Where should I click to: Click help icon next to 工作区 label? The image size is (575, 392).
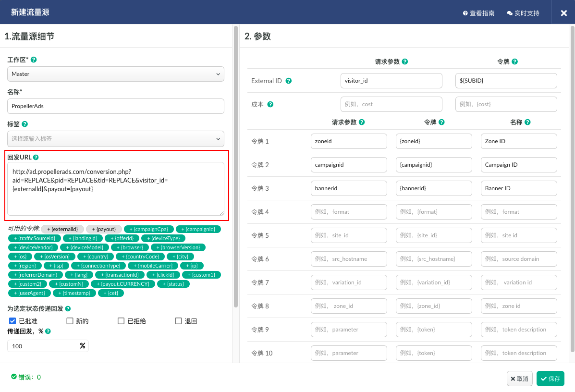pos(34,60)
